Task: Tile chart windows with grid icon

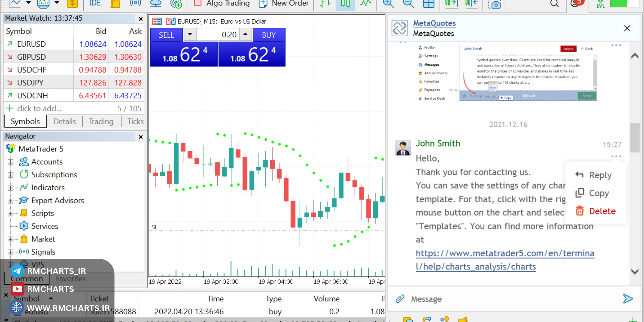Action: (429, 4)
